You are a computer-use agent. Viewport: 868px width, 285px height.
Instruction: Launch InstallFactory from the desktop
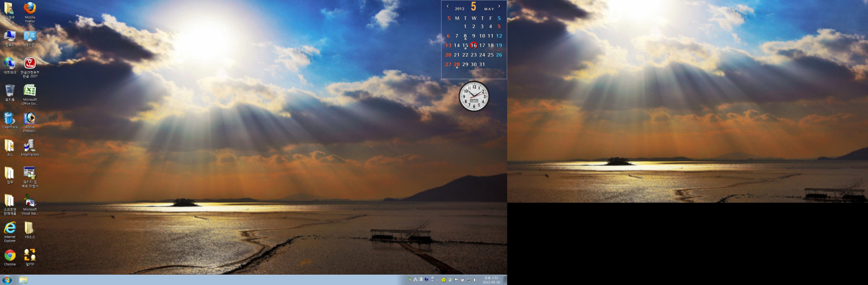pyautogui.click(x=30, y=146)
